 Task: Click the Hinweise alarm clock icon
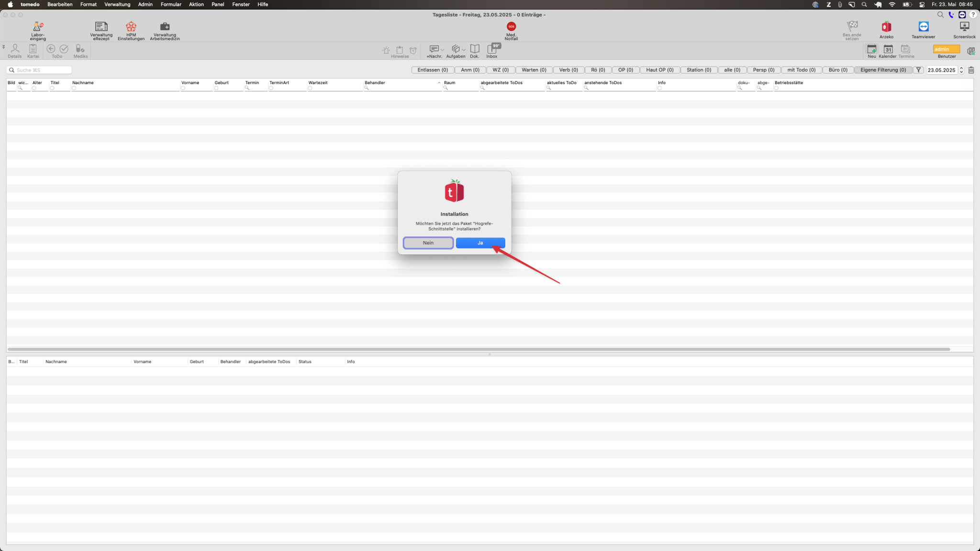point(413,50)
